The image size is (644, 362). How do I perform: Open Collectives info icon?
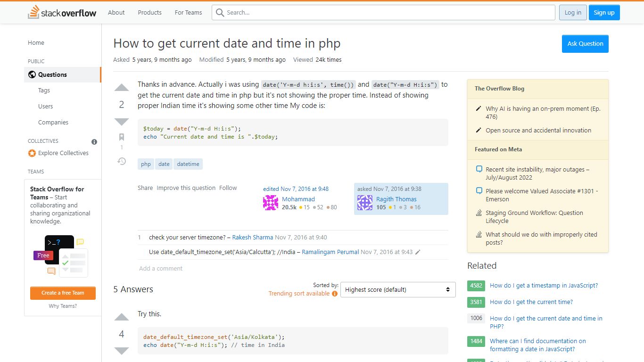(94, 141)
